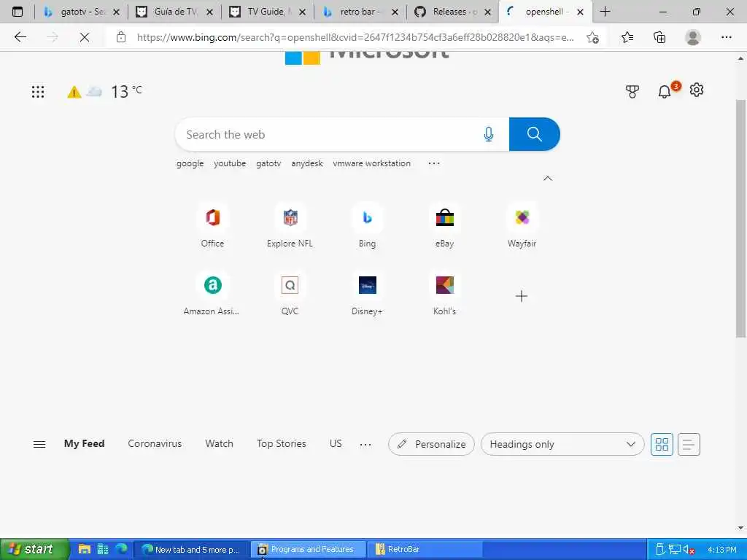Open the Windows start button
747x560 pixels.
34,549
